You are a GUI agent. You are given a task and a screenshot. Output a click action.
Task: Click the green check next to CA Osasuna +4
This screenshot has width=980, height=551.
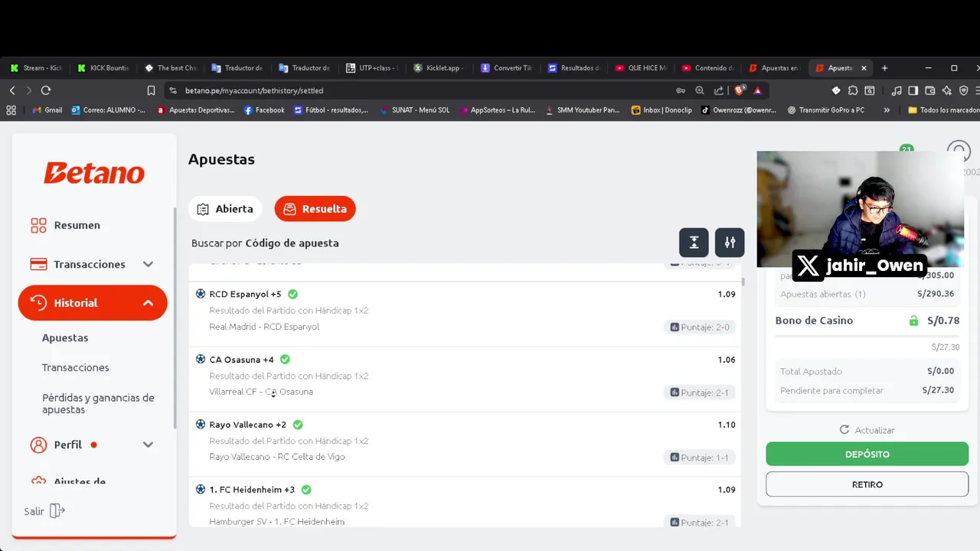point(285,359)
